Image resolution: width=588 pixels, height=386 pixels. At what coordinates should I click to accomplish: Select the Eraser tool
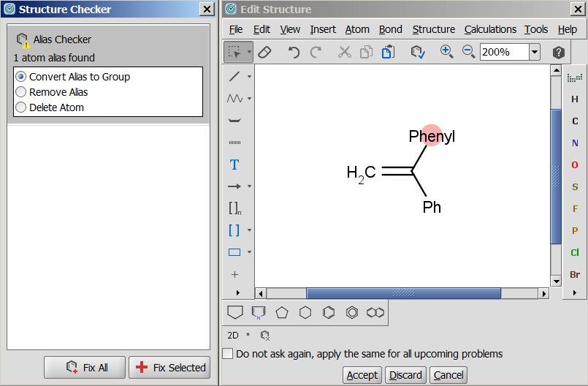click(x=265, y=52)
